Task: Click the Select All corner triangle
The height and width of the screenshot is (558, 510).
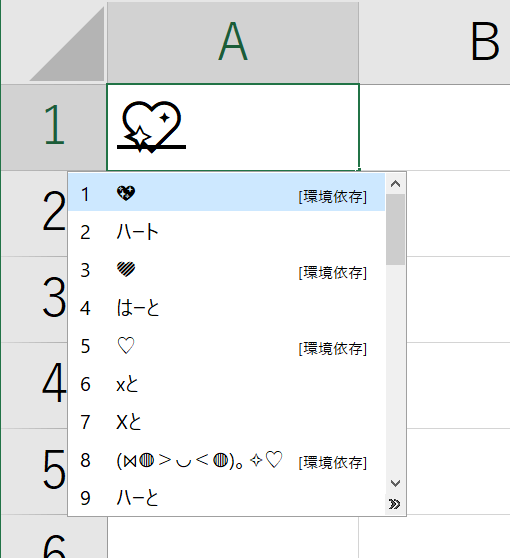Action: (67, 44)
